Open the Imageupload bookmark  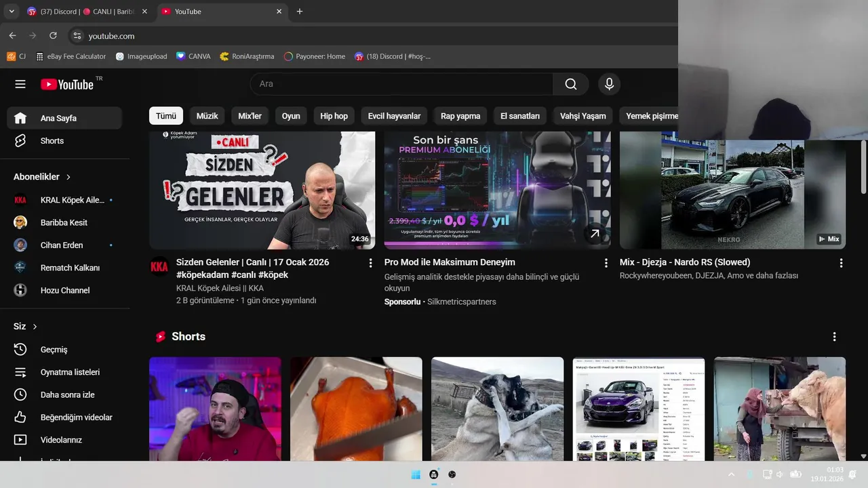click(x=141, y=56)
